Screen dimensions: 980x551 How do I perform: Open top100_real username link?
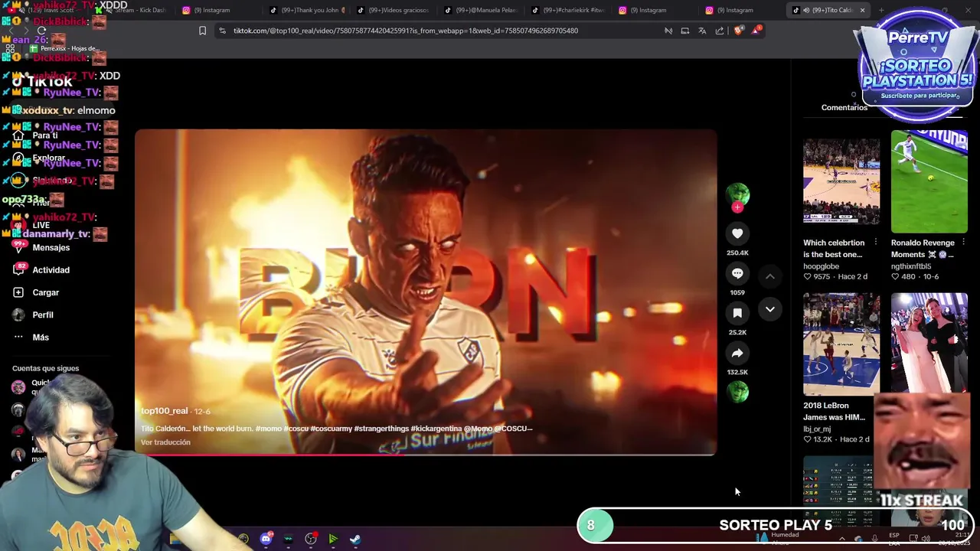click(164, 411)
